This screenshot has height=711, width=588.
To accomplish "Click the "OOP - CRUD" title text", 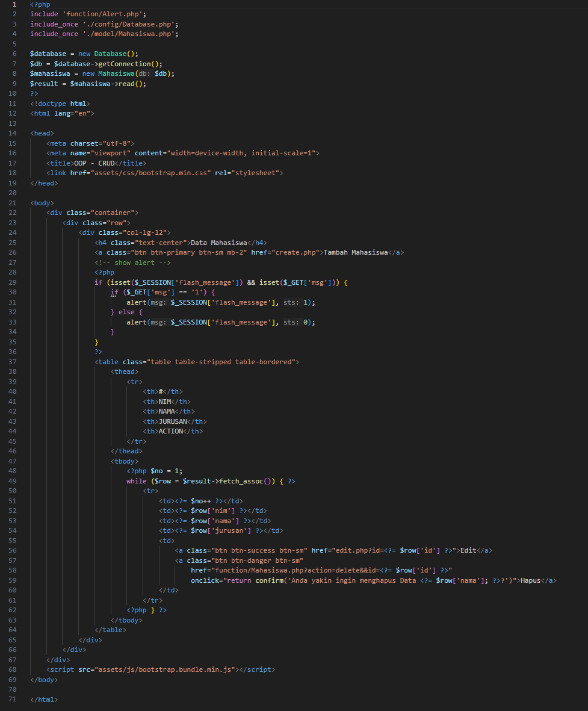I will point(93,163).
